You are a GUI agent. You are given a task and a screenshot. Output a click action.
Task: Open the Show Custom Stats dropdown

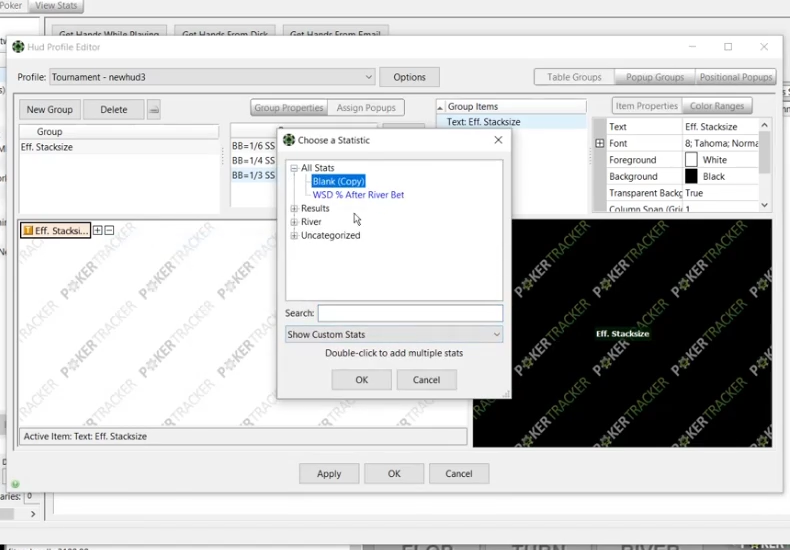(x=394, y=334)
